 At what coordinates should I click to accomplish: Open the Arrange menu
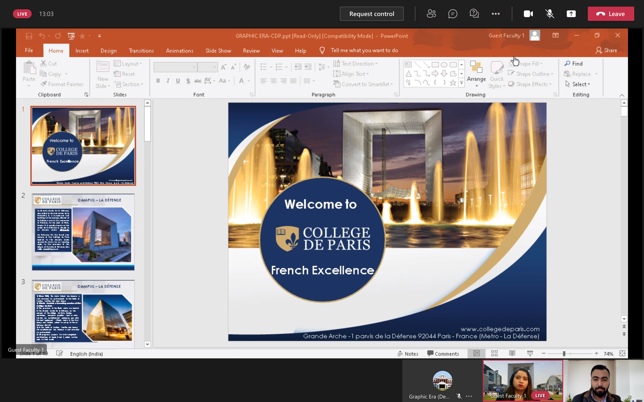click(476, 74)
